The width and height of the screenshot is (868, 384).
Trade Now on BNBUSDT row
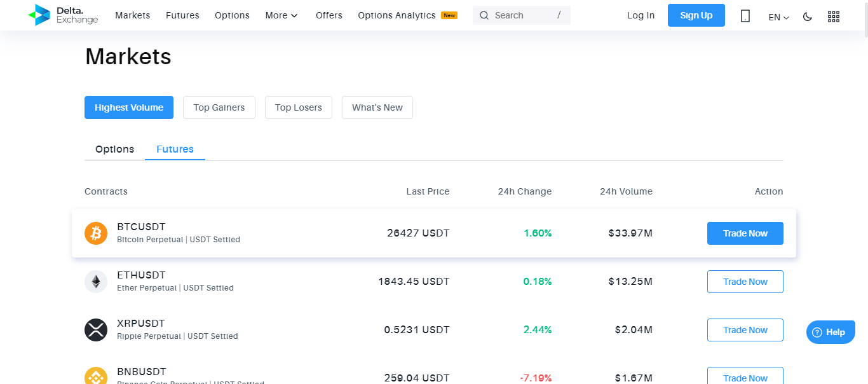coord(745,376)
